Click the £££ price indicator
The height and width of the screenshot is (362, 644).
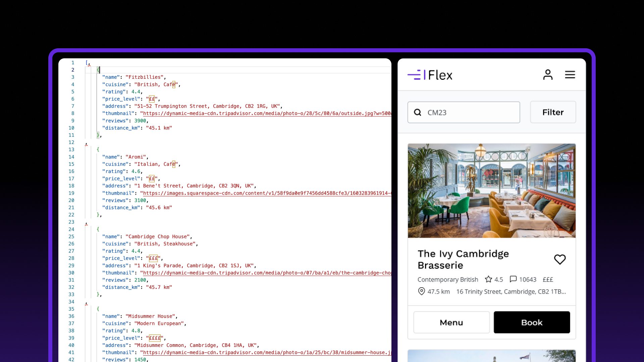(548, 280)
